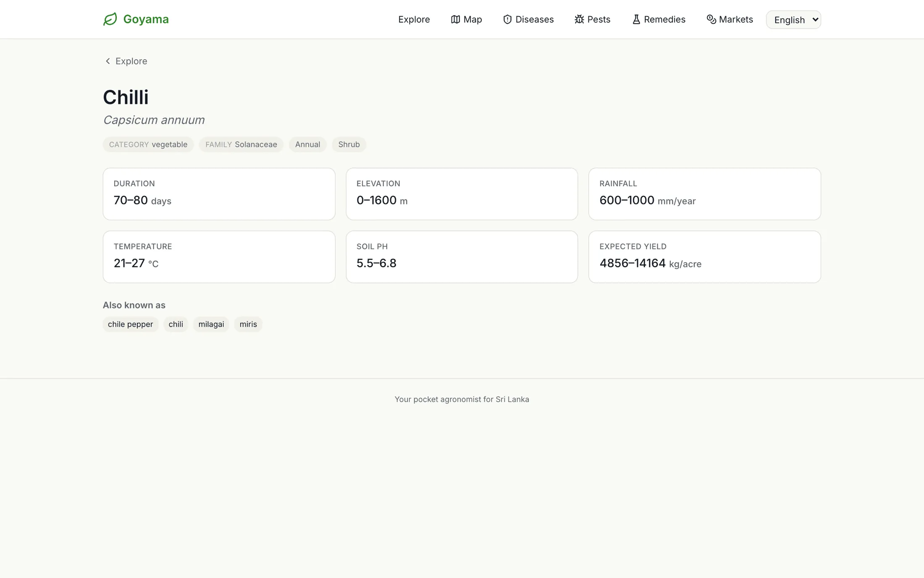The width and height of the screenshot is (924, 578).
Task: Click the 'miris' alias chip
Action: (248, 324)
